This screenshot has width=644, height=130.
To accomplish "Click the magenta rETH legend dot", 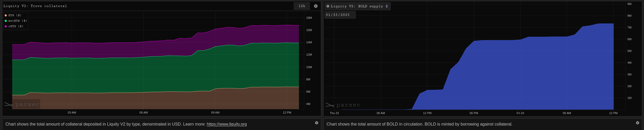I will pyautogui.click(x=6, y=26).
